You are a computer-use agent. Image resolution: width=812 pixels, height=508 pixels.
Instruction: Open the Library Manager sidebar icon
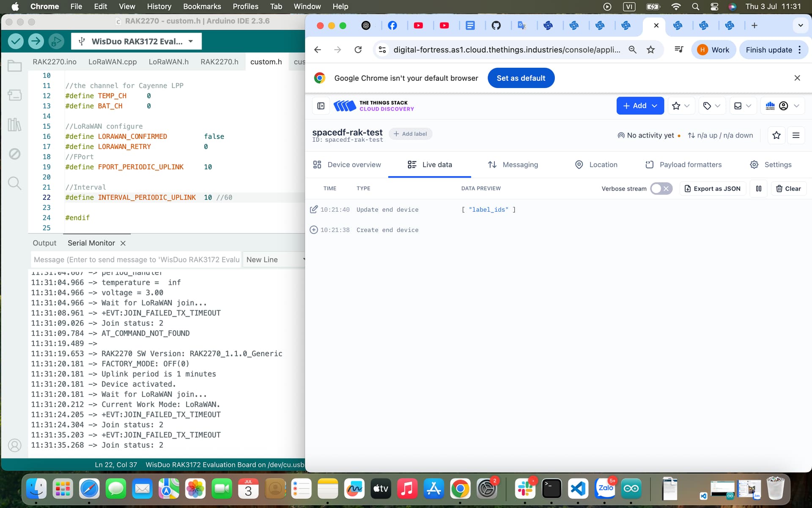click(x=14, y=124)
